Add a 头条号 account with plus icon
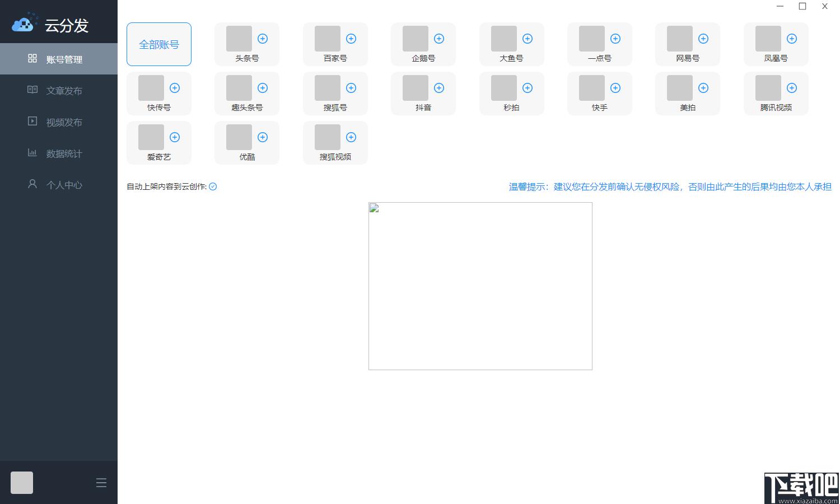The image size is (840, 504). pyautogui.click(x=263, y=39)
